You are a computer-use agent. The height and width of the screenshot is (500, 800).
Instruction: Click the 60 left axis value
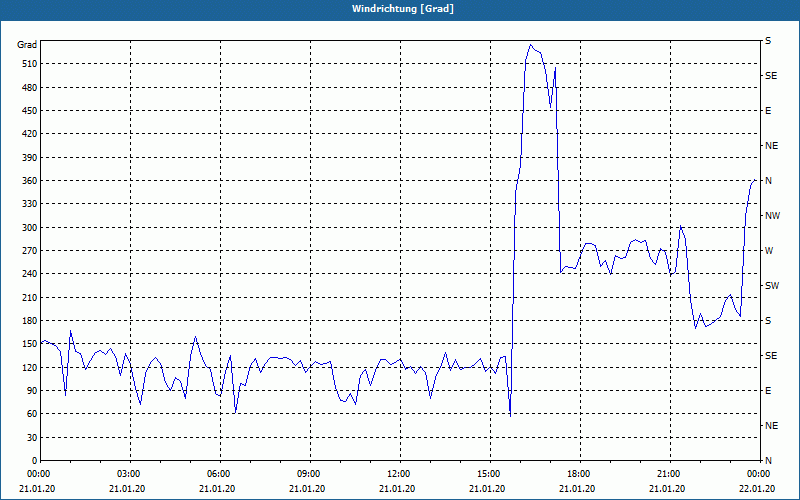click(32, 414)
